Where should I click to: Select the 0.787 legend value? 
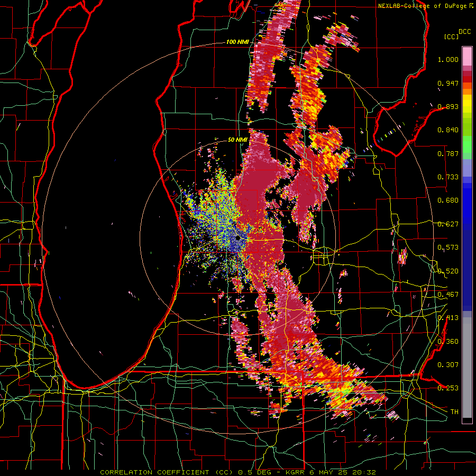[x=448, y=153]
